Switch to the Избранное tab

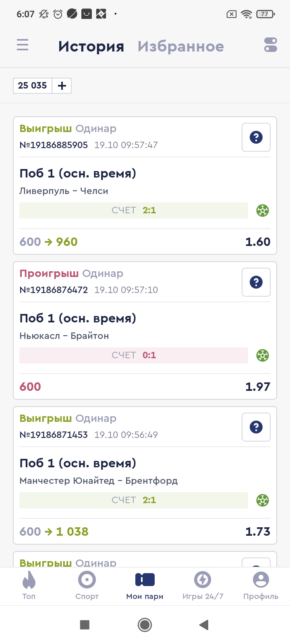(x=180, y=47)
